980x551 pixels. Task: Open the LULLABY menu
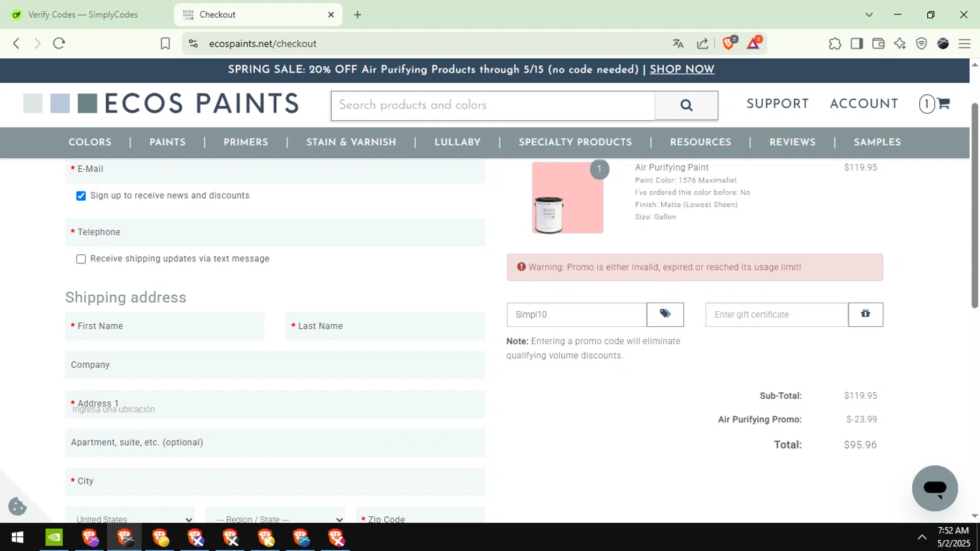(x=457, y=142)
